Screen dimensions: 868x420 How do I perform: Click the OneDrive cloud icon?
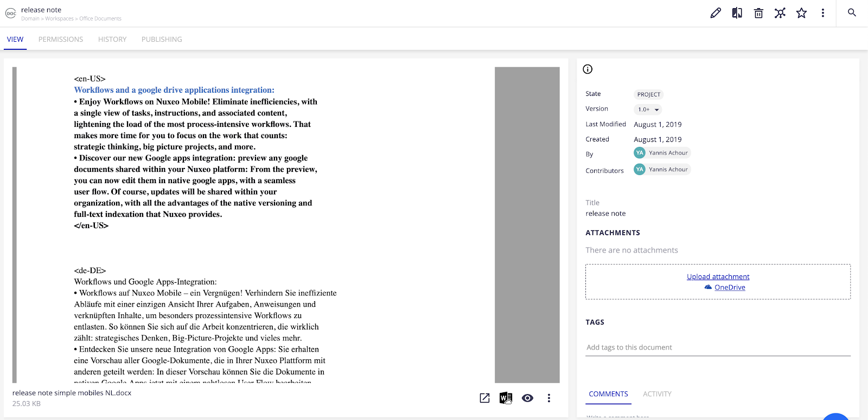pos(708,287)
